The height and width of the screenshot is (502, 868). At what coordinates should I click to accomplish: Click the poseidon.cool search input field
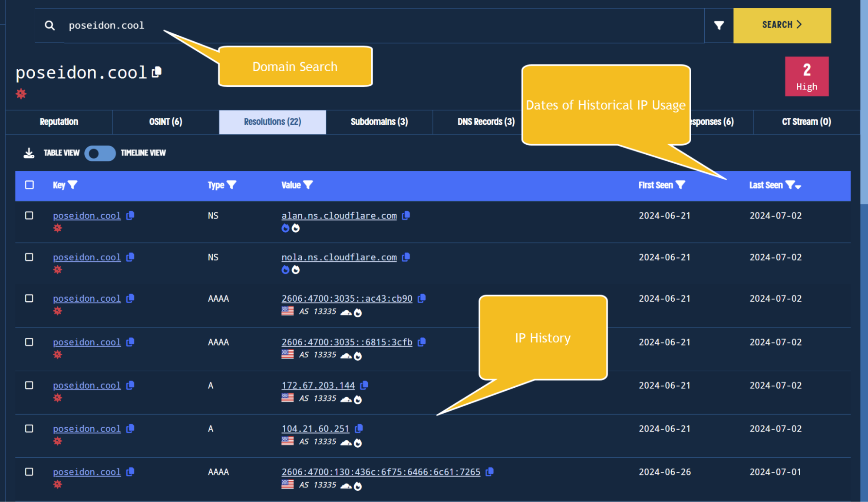point(384,26)
